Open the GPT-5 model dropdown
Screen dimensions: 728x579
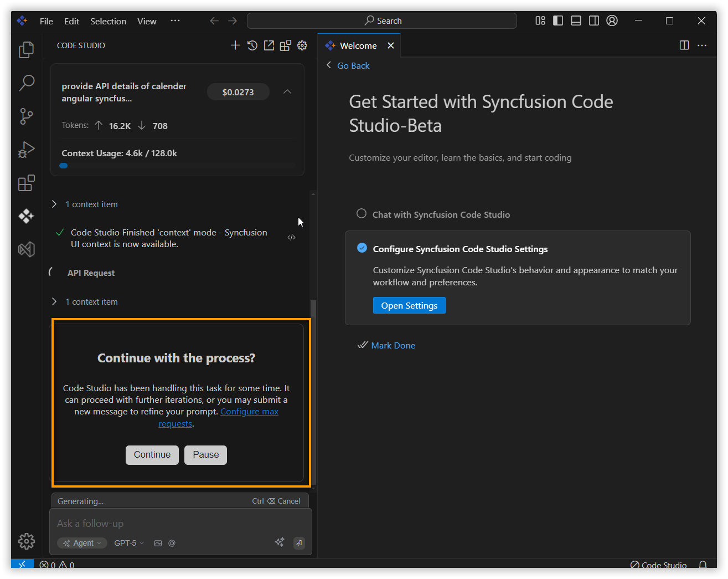(129, 543)
